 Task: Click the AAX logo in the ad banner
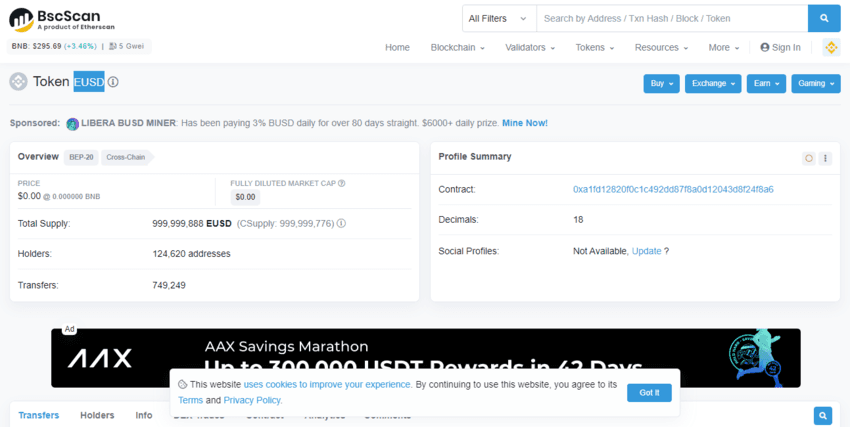100,359
